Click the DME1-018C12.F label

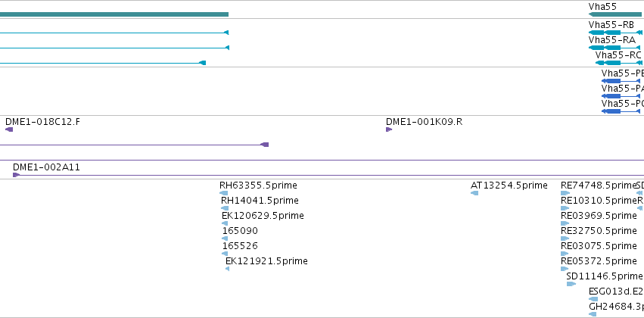42,122
